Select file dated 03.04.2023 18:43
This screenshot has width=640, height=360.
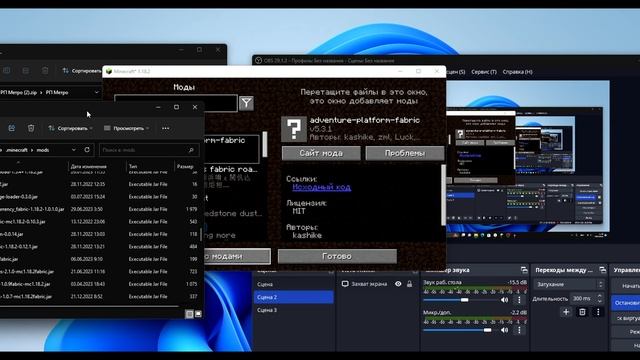(100, 284)
